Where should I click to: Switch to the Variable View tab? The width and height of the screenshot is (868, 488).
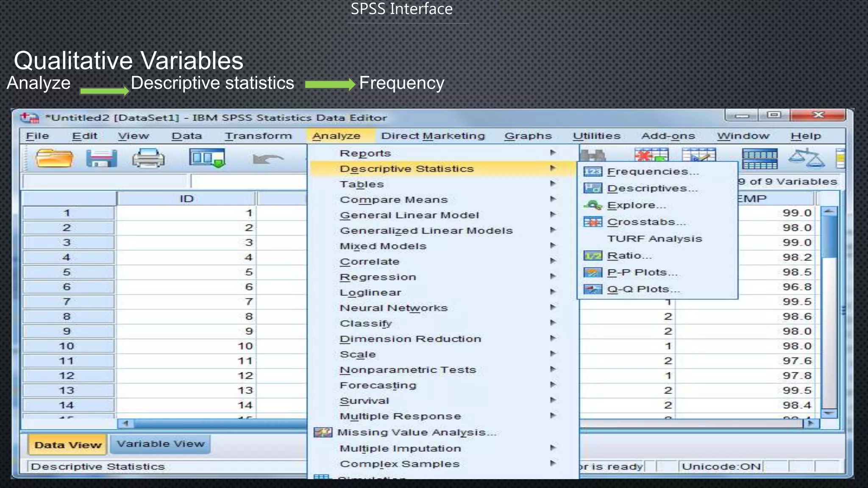click(161, 444)
